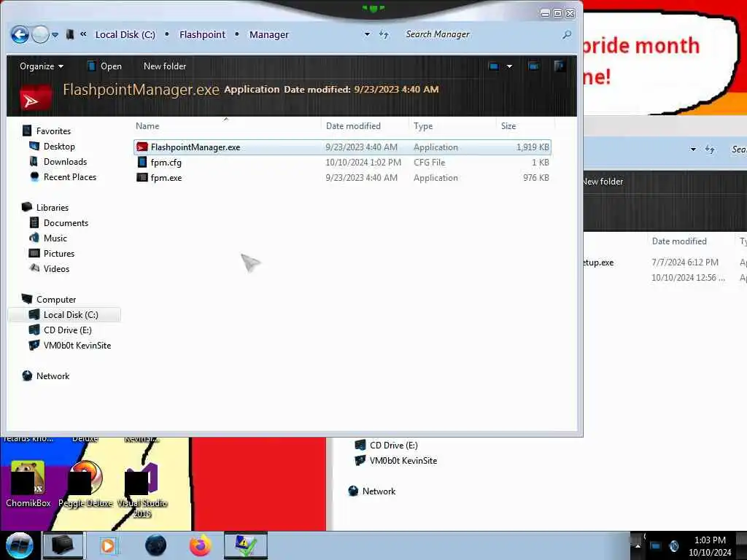Screen dimensions: 747x560
Task: Click Windows Explorer taskbar button
Action: point(63,545)
